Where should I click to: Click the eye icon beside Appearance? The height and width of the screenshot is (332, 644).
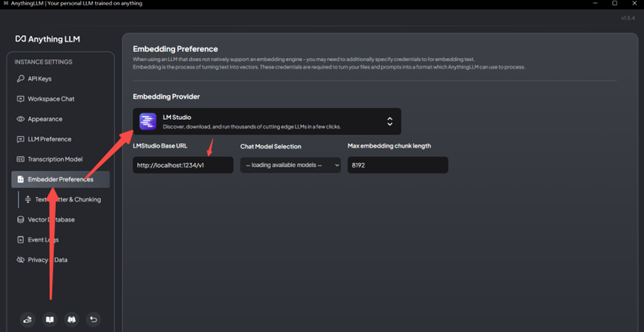(21, 119)
